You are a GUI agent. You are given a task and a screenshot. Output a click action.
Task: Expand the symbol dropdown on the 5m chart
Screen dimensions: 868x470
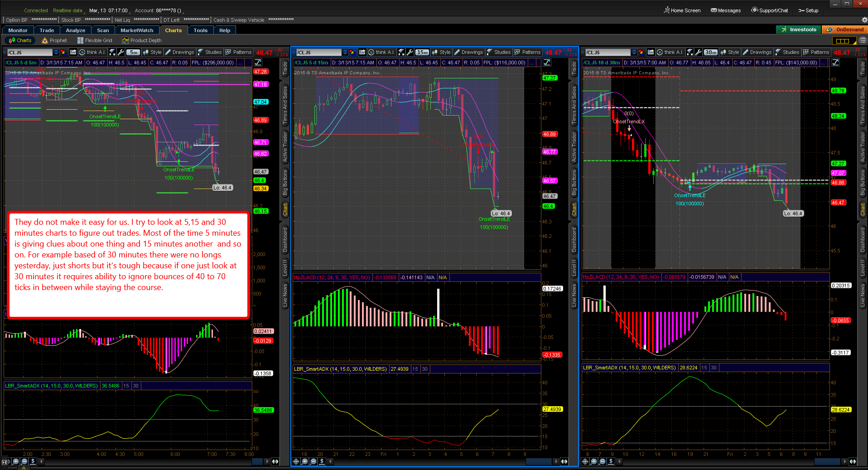[x=56, y=53]
